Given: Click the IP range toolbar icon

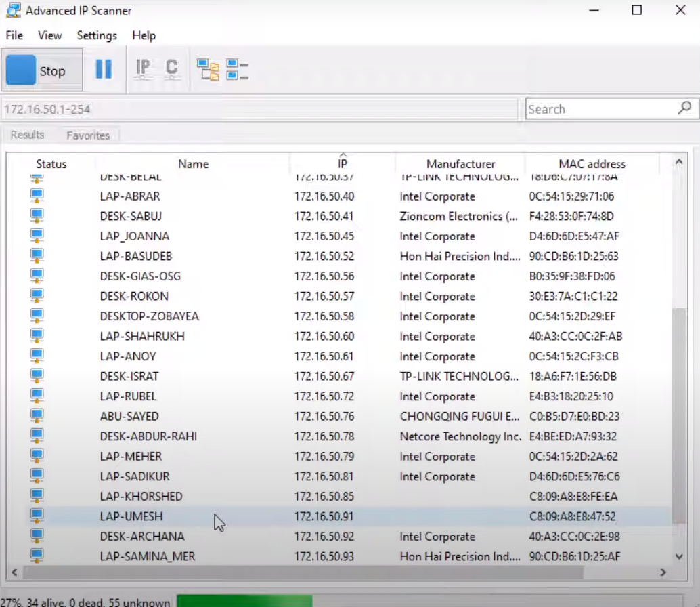Looking at the screenshot, I should [143, 69].
